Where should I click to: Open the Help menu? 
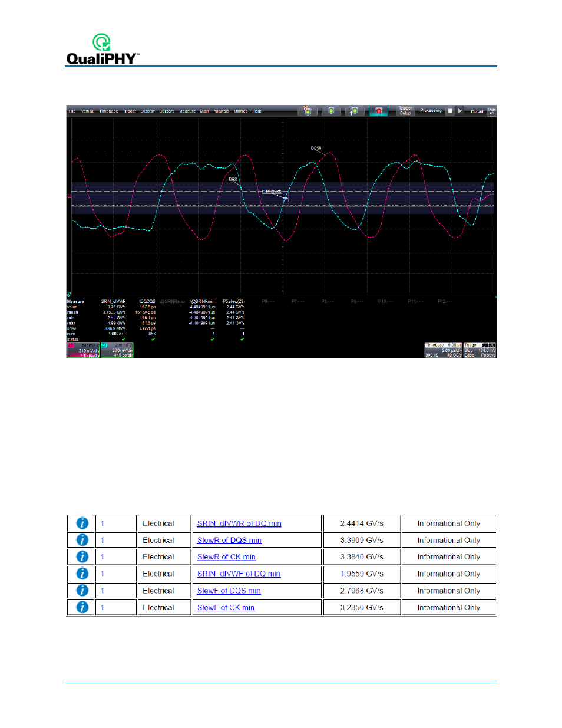pos(257,111)
